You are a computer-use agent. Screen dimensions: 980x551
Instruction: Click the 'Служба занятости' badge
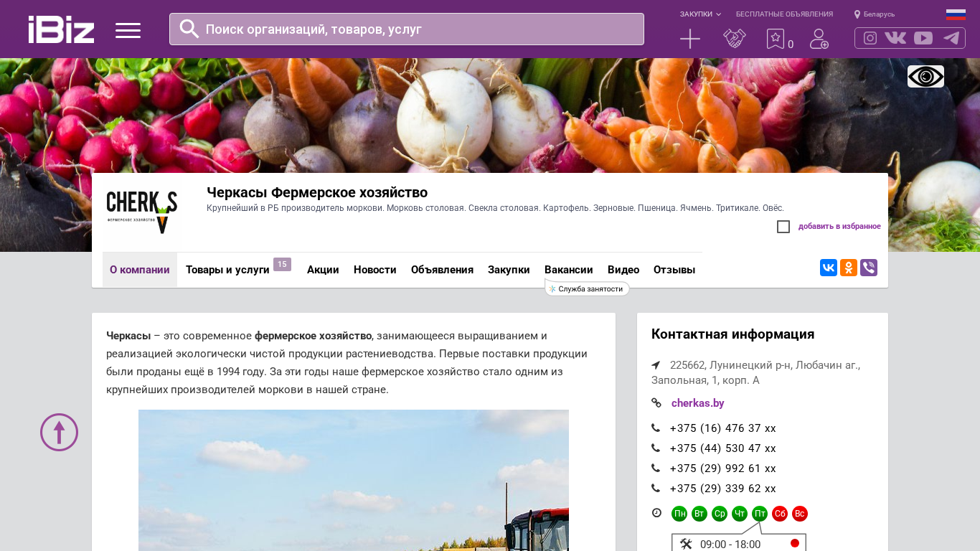[x=588, y=288]
